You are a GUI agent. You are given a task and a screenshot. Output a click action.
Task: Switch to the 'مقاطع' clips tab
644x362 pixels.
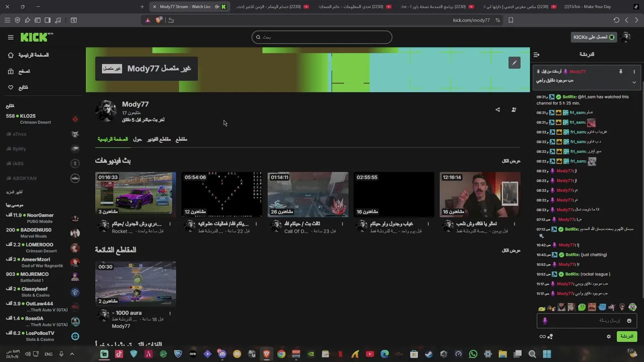tap(181, 139)
